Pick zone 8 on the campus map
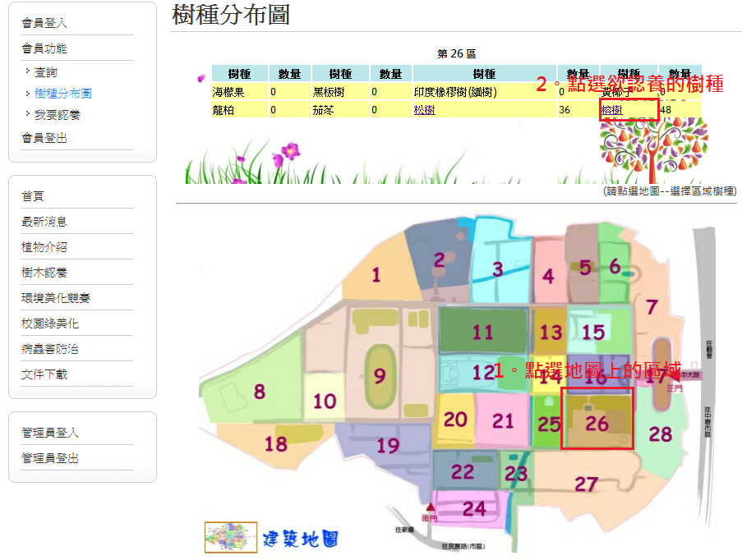 (259, 391)
